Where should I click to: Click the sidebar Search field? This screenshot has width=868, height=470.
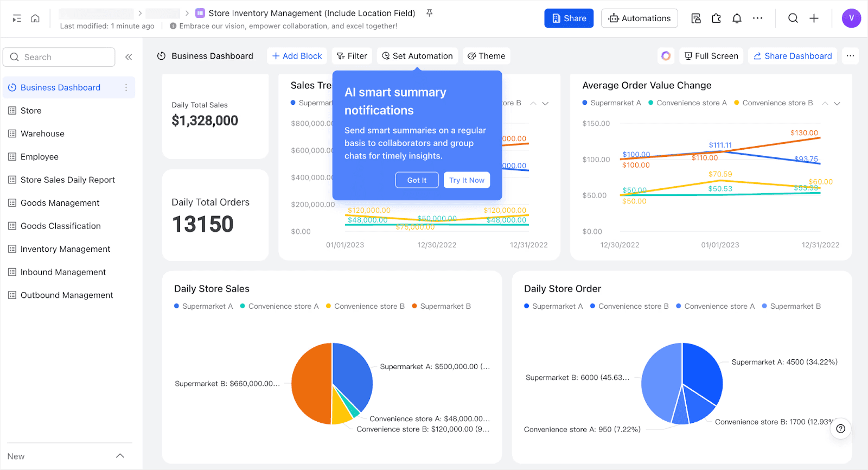tap(59, 57)
